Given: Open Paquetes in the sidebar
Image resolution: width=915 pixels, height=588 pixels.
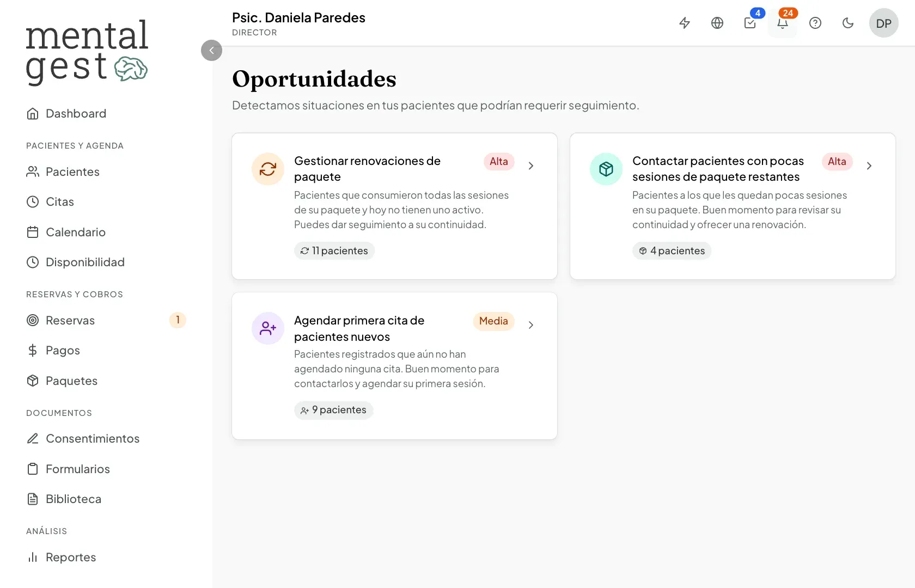Looking at the screenshot, I should click(106, 381).
